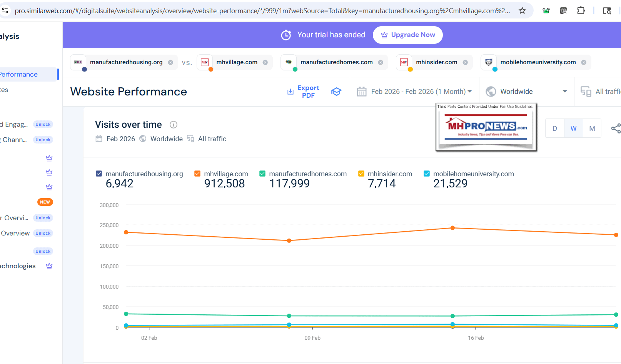Bookmark this page with the star icon
The width and height of the screenshot is (621, 364).
click(x=522, y=11)
